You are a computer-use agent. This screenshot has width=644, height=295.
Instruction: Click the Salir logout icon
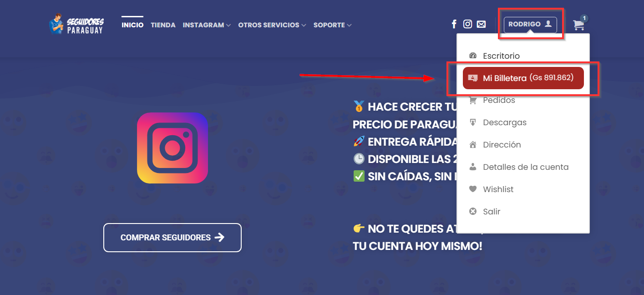pos(473,211)
